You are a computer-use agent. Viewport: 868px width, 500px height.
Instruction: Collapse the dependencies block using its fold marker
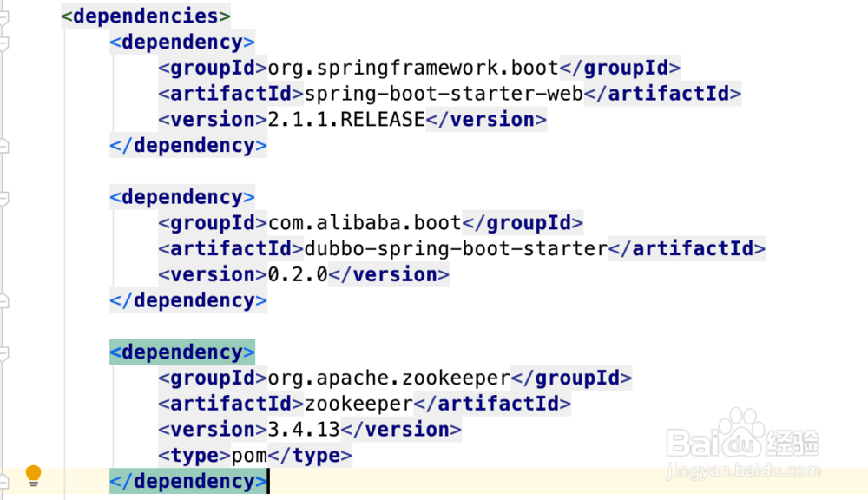[3, 17]
